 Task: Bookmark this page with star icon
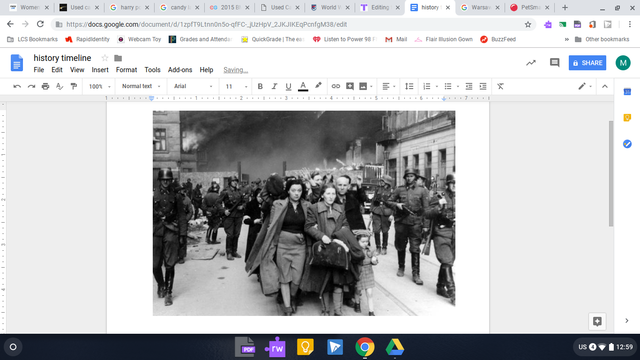click(528, 24)
